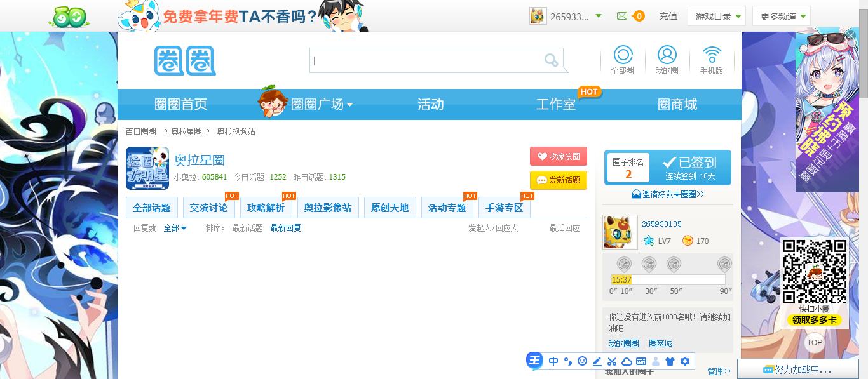
Task: Open the 圈商城 nav item
Action: point(677,104)
